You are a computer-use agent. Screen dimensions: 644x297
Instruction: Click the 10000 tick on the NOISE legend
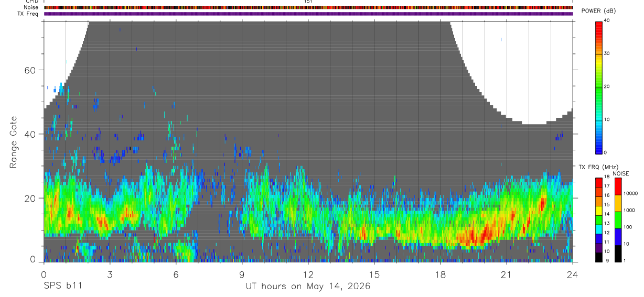point(630,194)
